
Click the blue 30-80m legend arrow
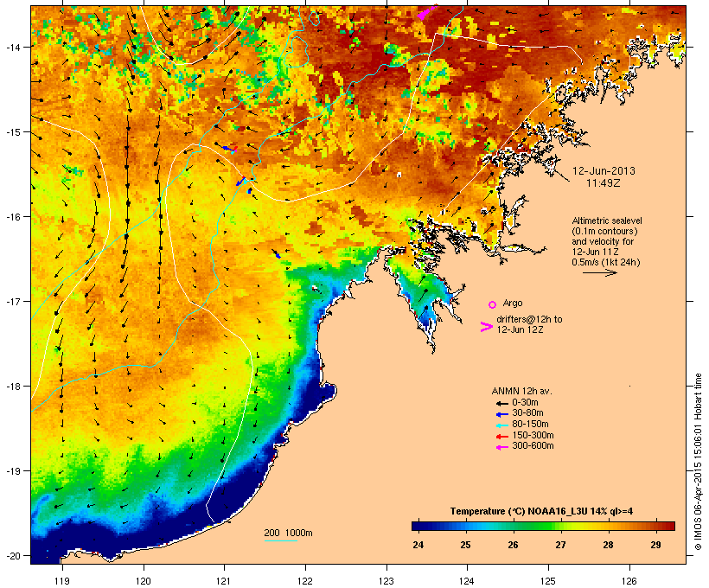pyautogui.click(x=501, y=413)
